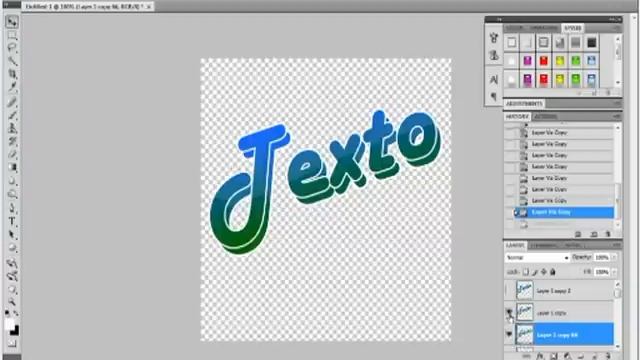Toggle visibility of Layer 1 copy 2
The height and width of the screenshot is (360, 640).
click(x=509, y=290)
